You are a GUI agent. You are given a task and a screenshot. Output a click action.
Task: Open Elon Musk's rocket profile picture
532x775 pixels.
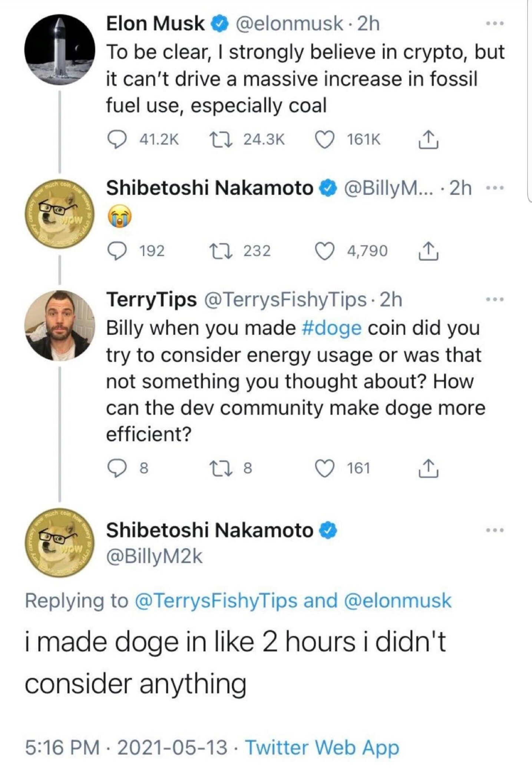tap(59, 50)
